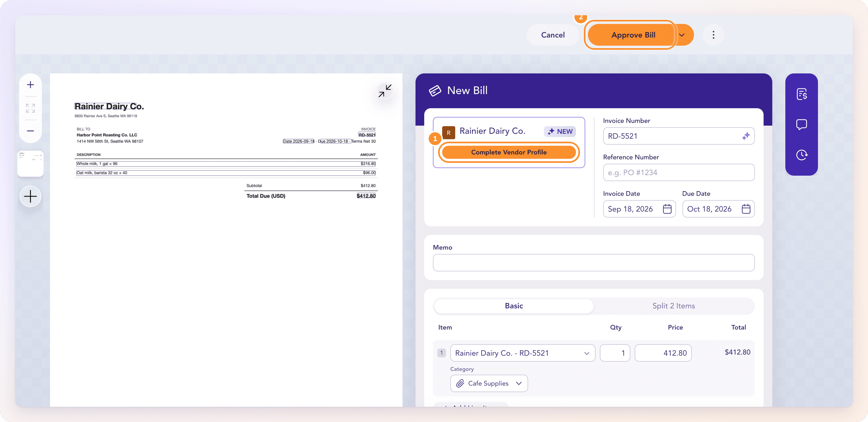Click the Approve Bill button
This screenshot has width=868, height=422.
coord(633,35)
